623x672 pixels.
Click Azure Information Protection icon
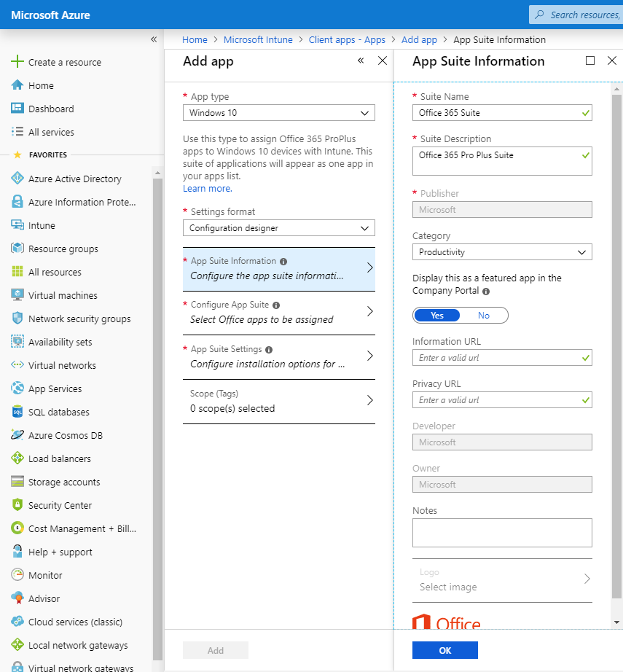coord(17,201)
